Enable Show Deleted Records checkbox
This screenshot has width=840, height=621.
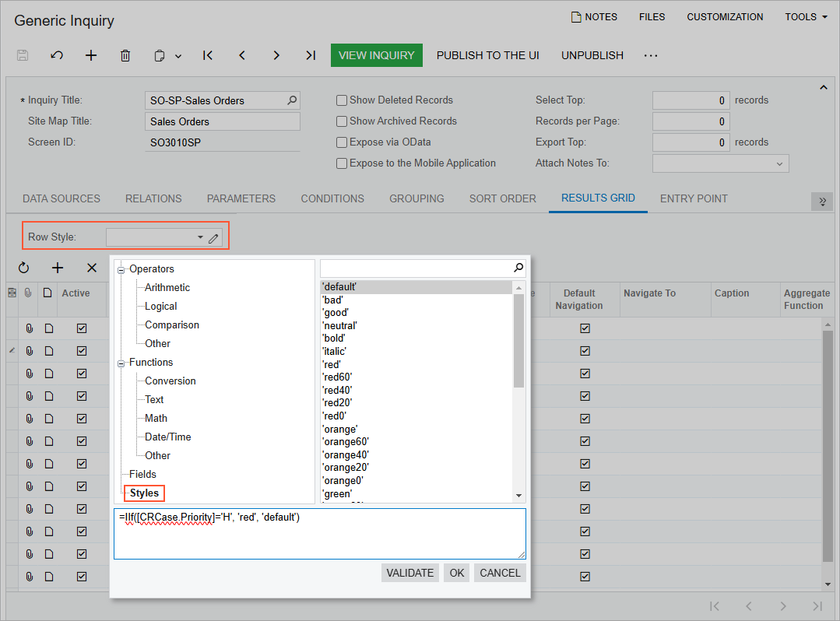[342, 100]
